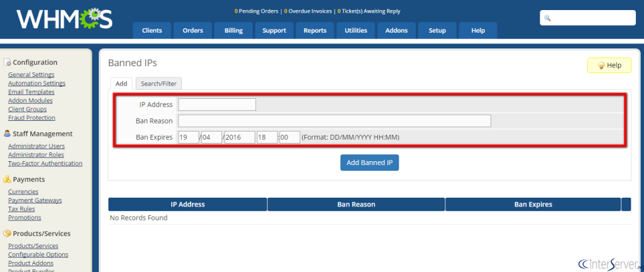Viewport: 644px width, 272px height.
Task: Open Ticket(s) Awaiting Reply link
Action: [x=369, y=11]
